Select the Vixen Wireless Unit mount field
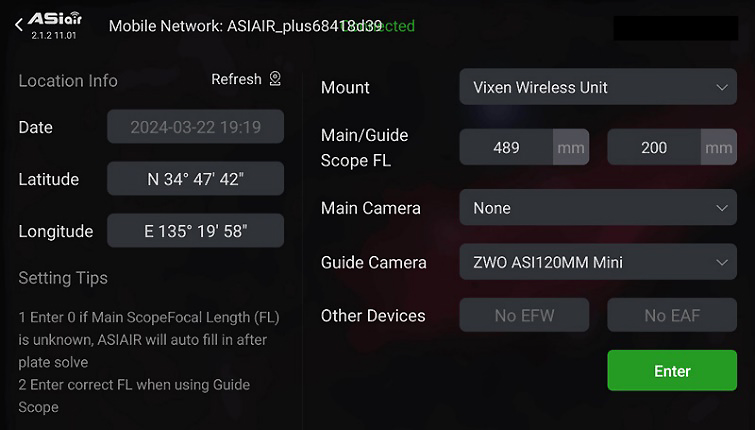Image resolution: width=755 pixels, height=430 pixels. click(x=598, y=87)
